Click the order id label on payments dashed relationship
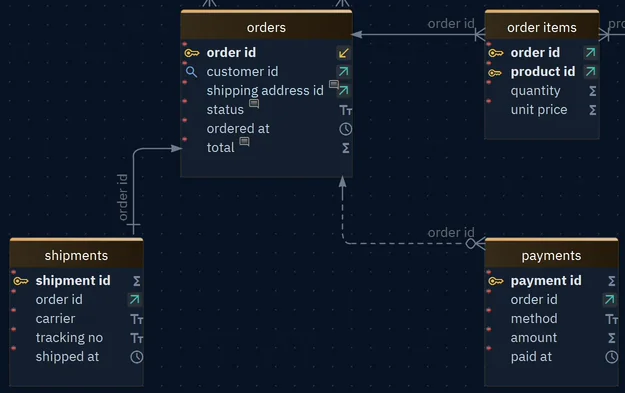The width and height of the screenshot is (625, 393). (451, 232)
